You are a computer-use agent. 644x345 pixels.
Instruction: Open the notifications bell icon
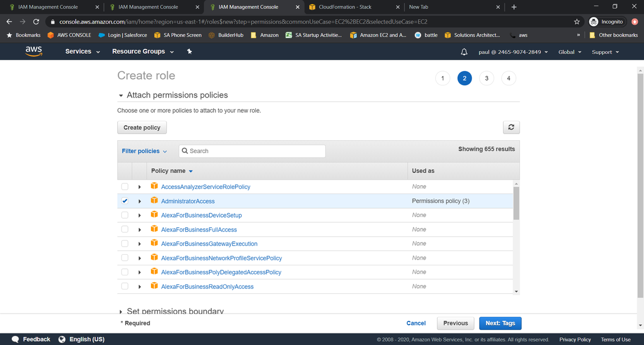coord(464,52)
